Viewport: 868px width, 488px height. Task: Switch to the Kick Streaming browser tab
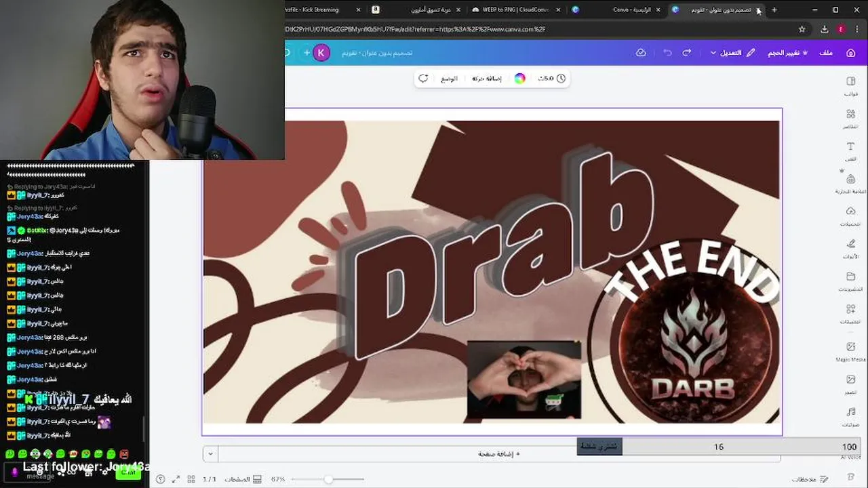tap(313, 9)
